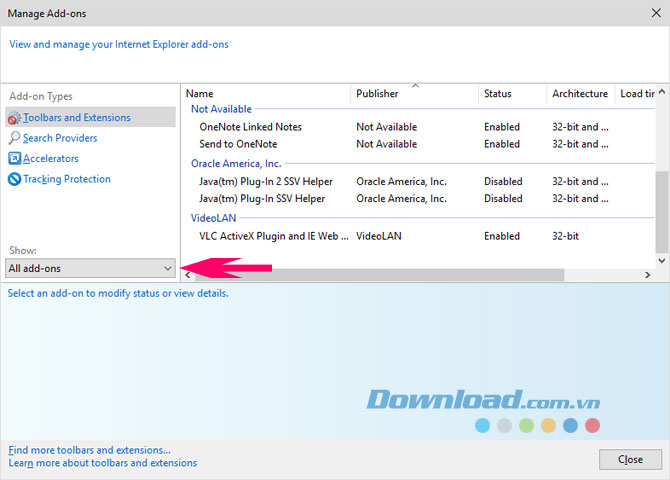Viewport: 670px width, 480px height.
Task: Click the Tracking Protection blocked-circle icon
Action: (14, 179)
